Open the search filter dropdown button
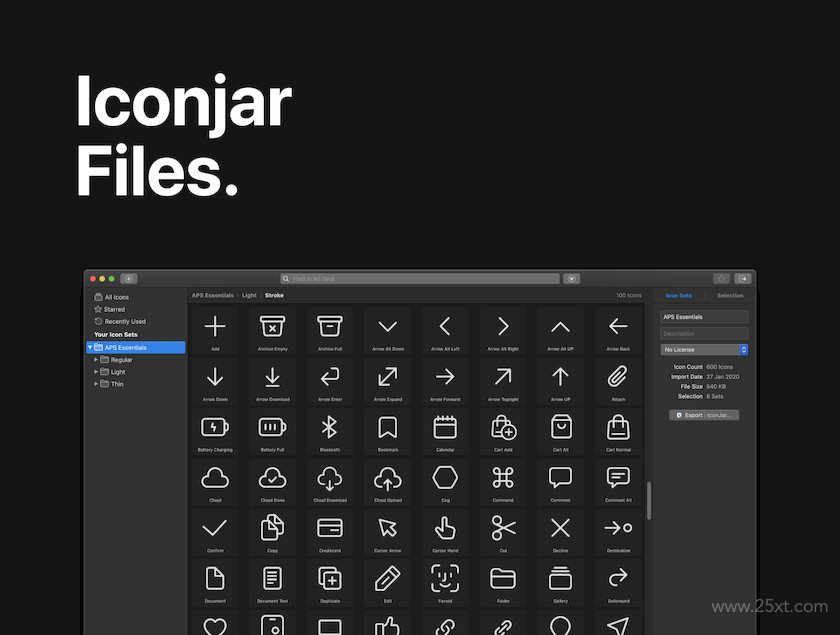This screenshot has width=840, height=635. [x=572, y=279]
